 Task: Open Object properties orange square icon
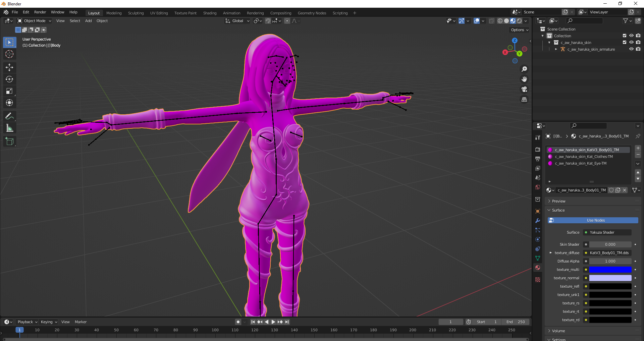(538, 211)
